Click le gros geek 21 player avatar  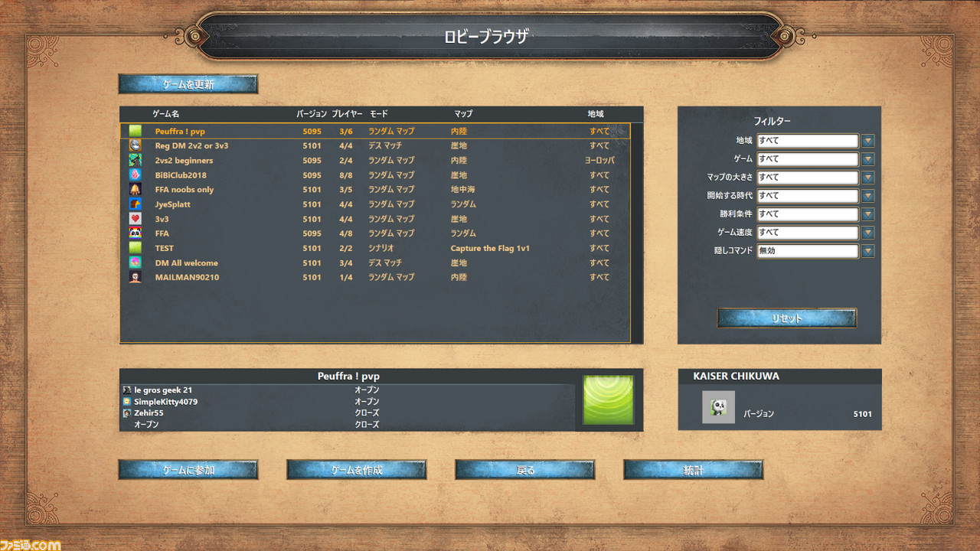pos(127,390)
